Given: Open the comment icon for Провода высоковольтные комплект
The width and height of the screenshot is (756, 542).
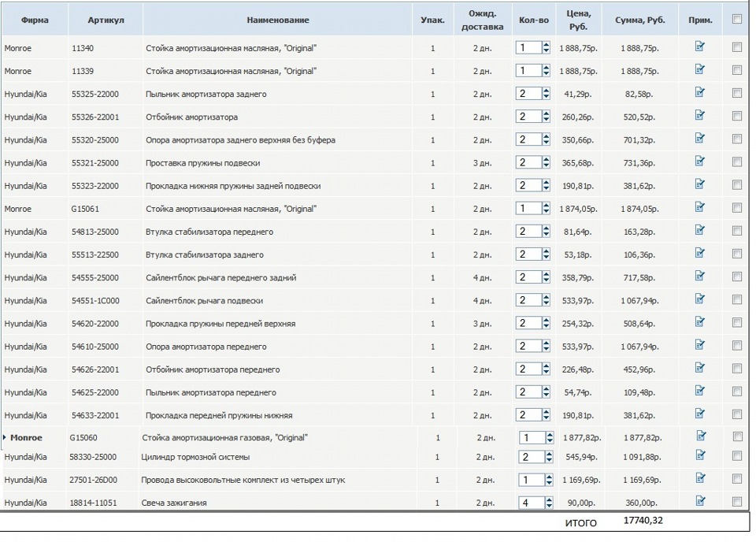Looking at the screenshot, I should pos(700,479).
